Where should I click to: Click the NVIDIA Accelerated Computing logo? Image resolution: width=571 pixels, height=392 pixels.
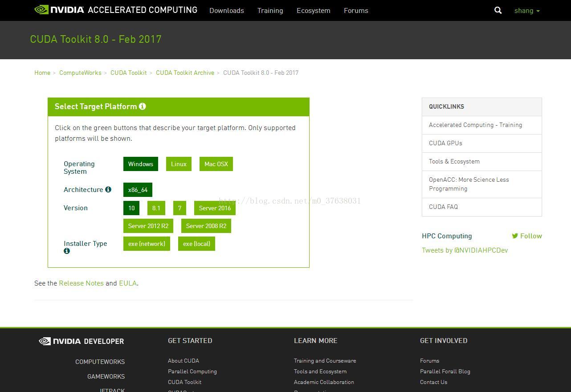[116, 10]
